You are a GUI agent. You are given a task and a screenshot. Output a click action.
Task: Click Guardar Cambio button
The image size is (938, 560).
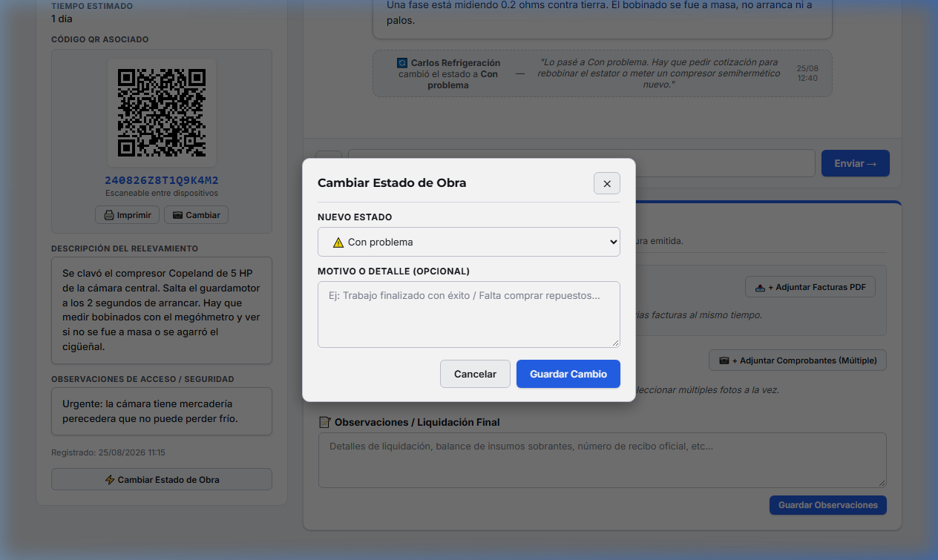point(568,374)
